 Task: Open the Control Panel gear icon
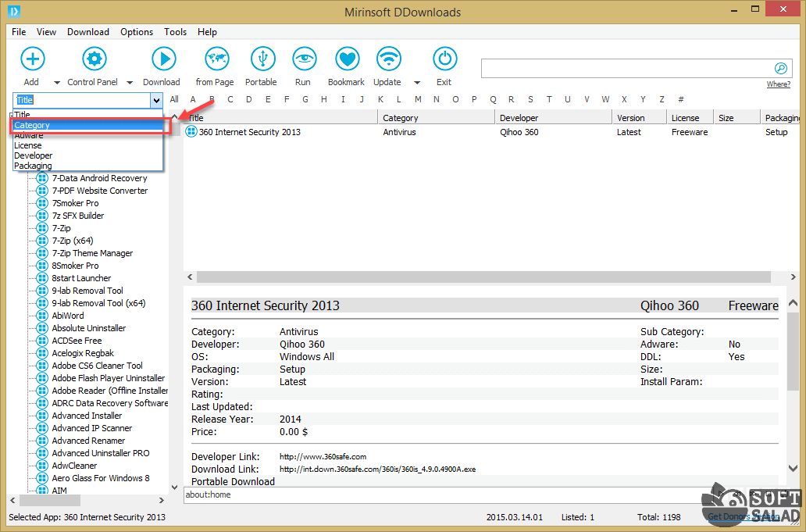pos(94,59)
